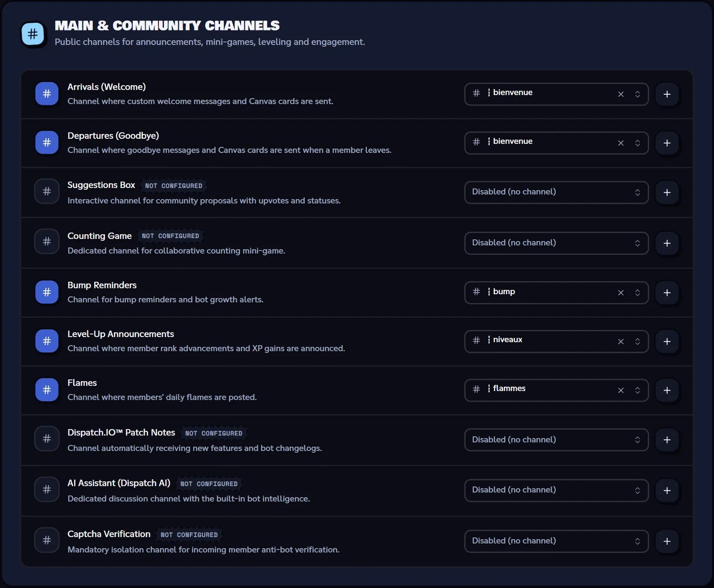Click the plus button for Captcha Verification
Viewport: 714px width, 588px height.
[667, 541]
